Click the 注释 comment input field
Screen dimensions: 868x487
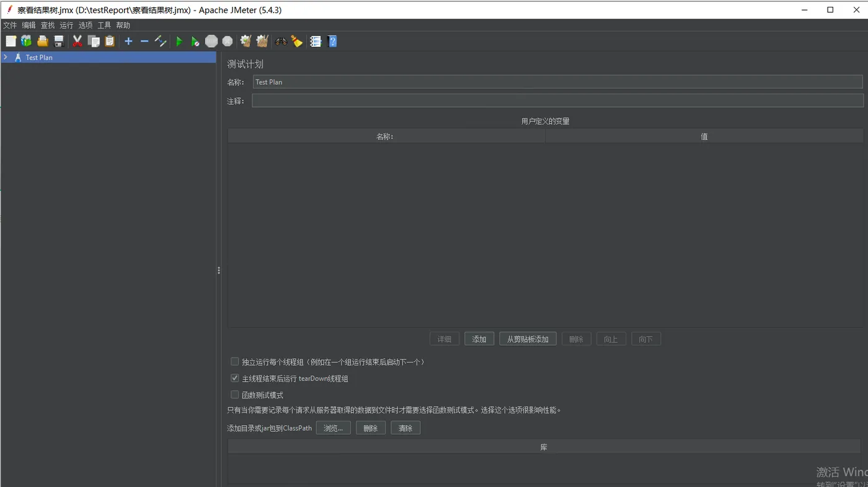[557, 101]
